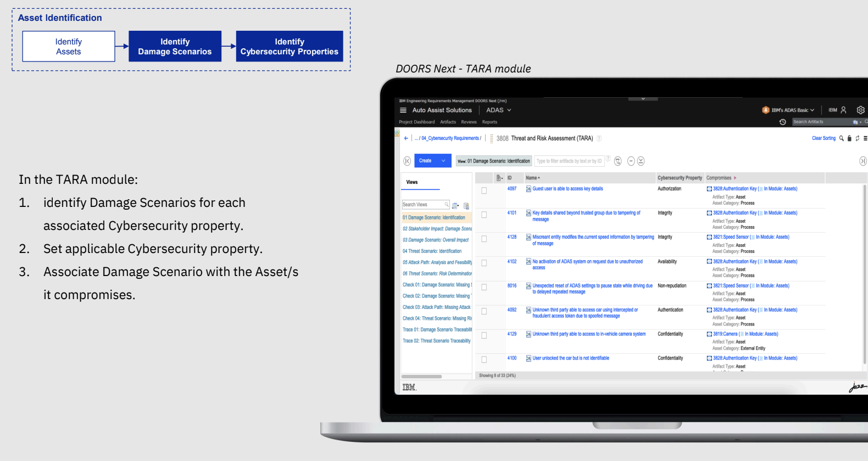Click the 'Type to filter artifacts' field

point(569,161)
